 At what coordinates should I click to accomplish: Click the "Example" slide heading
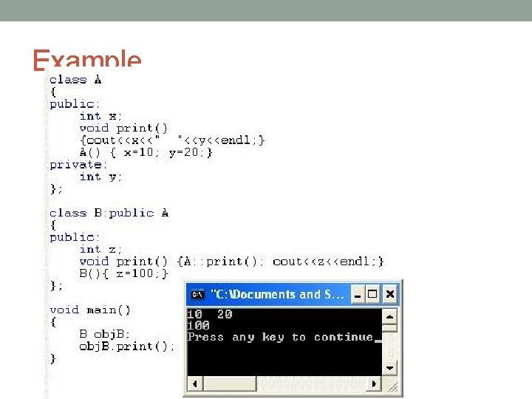87,59
